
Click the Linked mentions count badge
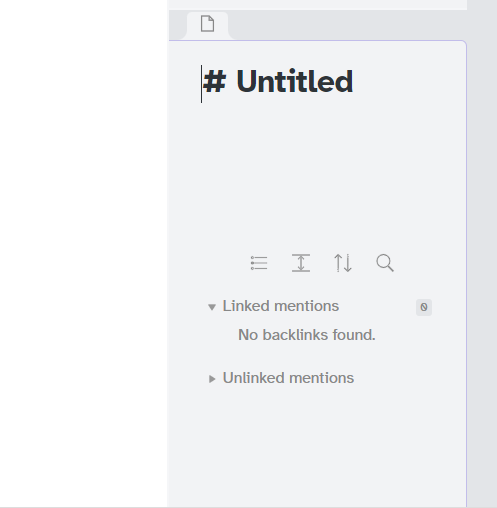(x=424, y=307)
